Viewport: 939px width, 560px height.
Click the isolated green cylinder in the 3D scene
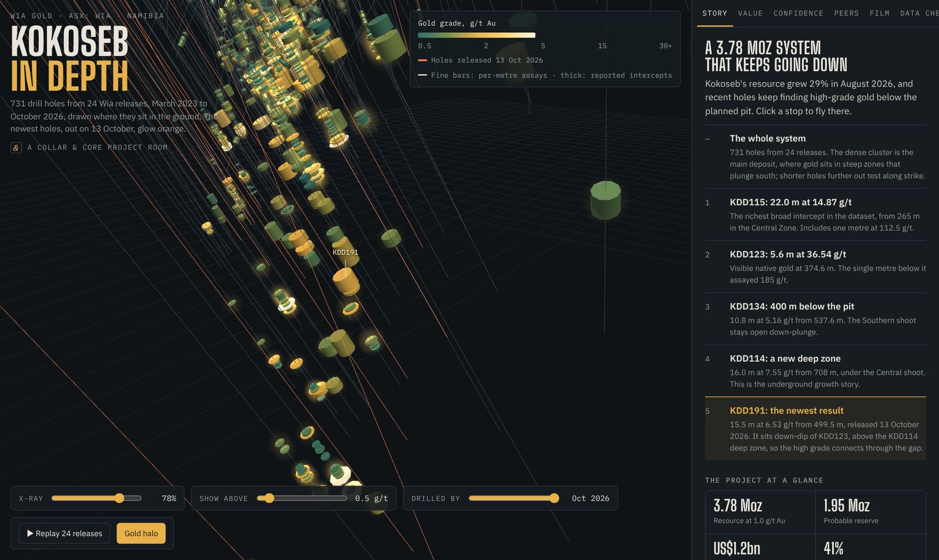click(x=605, y=200)
